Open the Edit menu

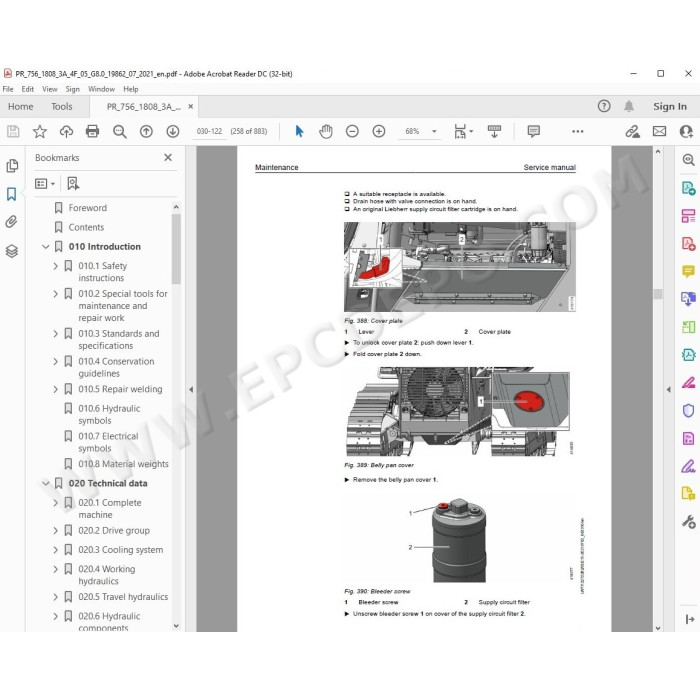(x=28, y=89)
